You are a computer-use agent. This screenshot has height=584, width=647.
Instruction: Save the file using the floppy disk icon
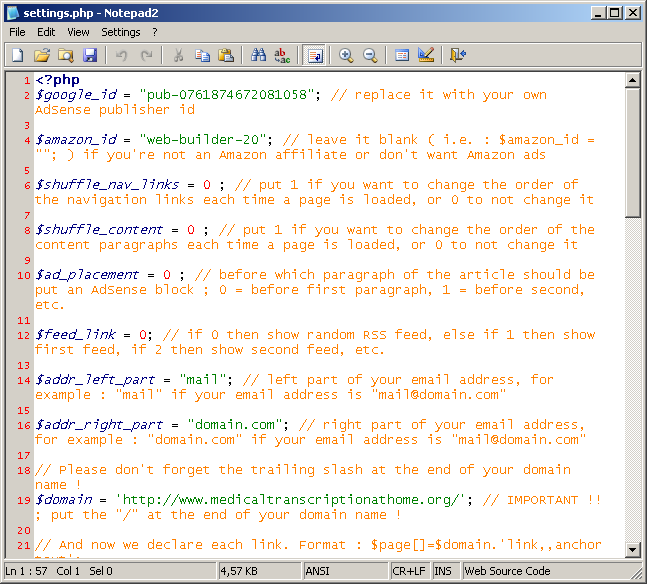89,55
